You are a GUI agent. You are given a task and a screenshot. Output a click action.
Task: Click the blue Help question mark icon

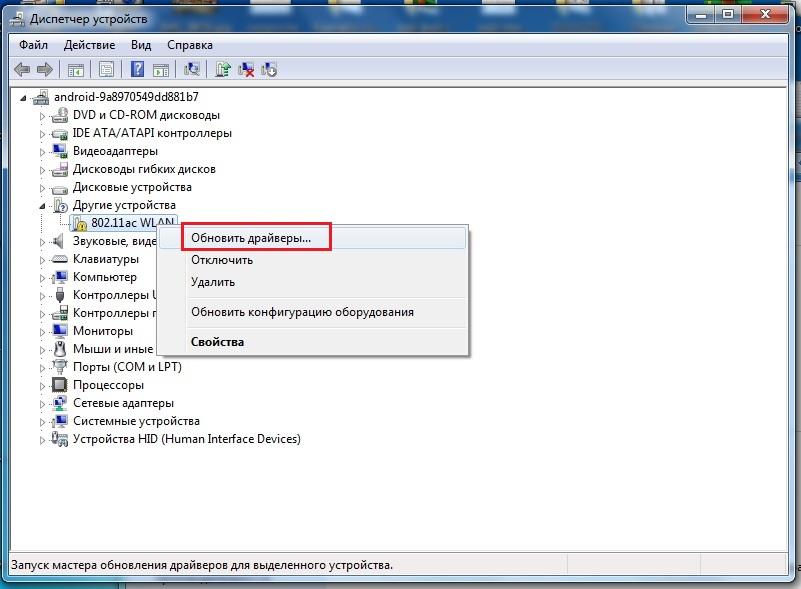(x=137, y=69)
